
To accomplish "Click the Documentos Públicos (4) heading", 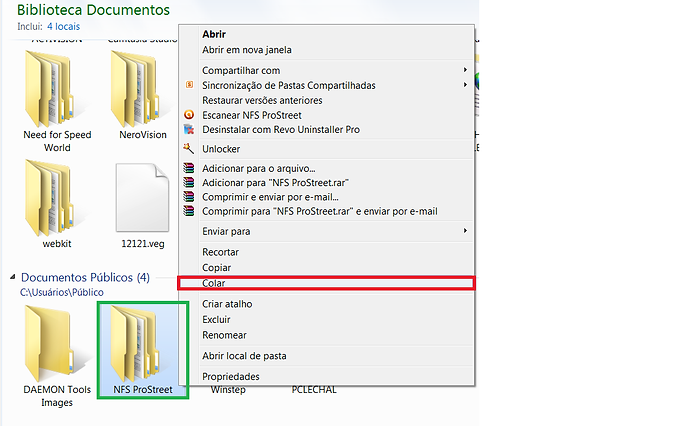I will (x=85, y=277).
